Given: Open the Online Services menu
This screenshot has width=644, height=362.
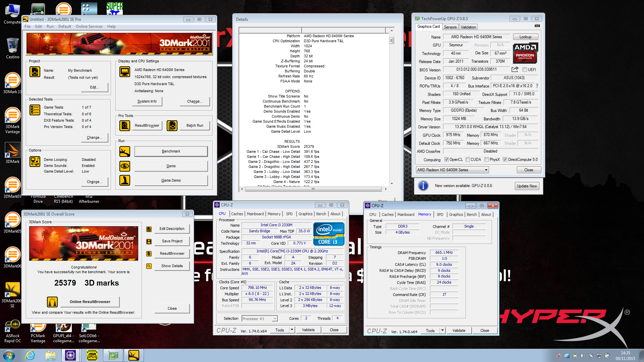Looking at the screenshot, I should [x=89, y=26].
